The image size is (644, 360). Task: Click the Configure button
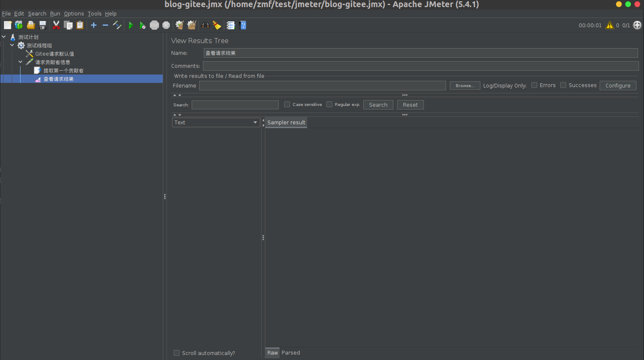[618, 85]
